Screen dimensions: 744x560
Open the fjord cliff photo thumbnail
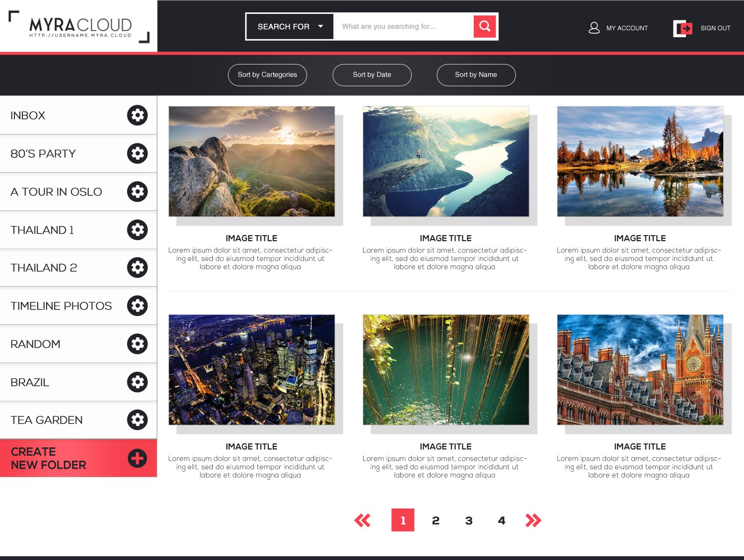coord(446,161)
